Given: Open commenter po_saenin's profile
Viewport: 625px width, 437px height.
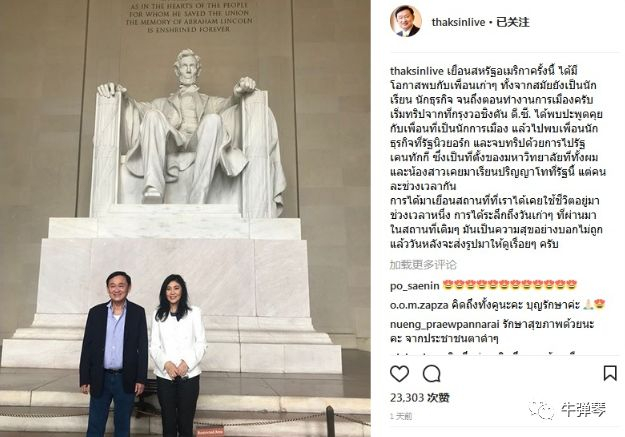Looking at the screenshot, I should pos(415,286).
